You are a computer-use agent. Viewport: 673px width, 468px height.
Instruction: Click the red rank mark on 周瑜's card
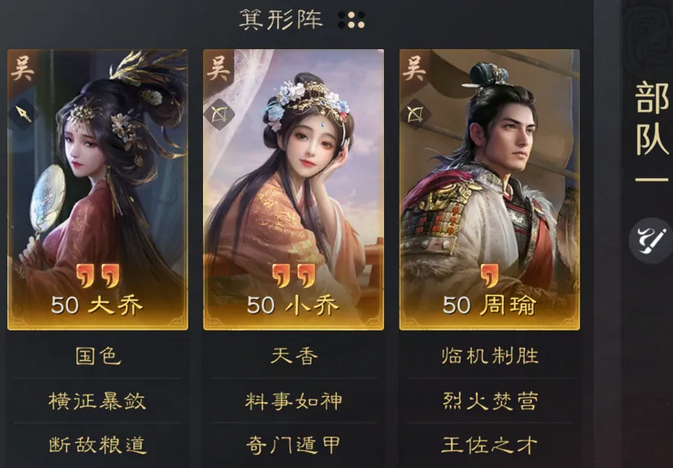click(x=490, y=276)
